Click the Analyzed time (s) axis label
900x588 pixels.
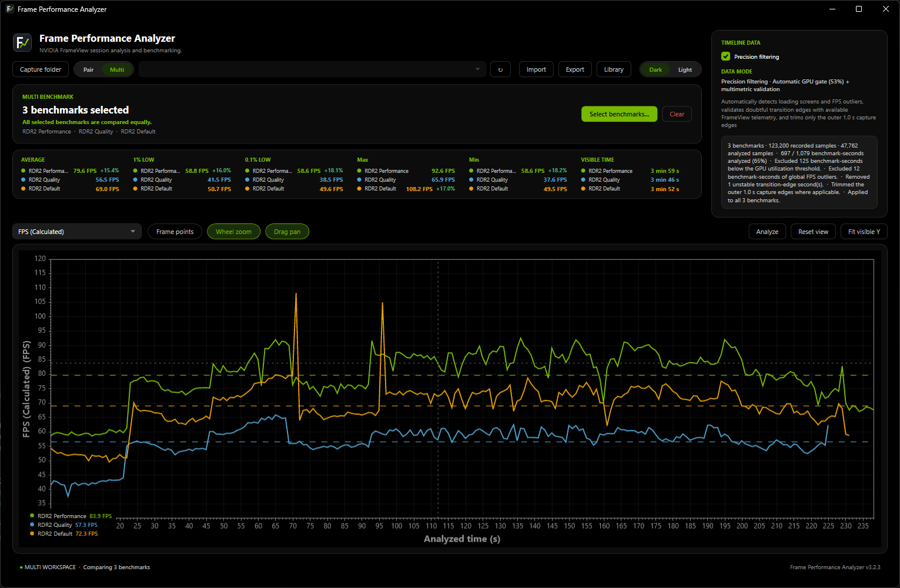pyautogui.click(x=462, y=539)
